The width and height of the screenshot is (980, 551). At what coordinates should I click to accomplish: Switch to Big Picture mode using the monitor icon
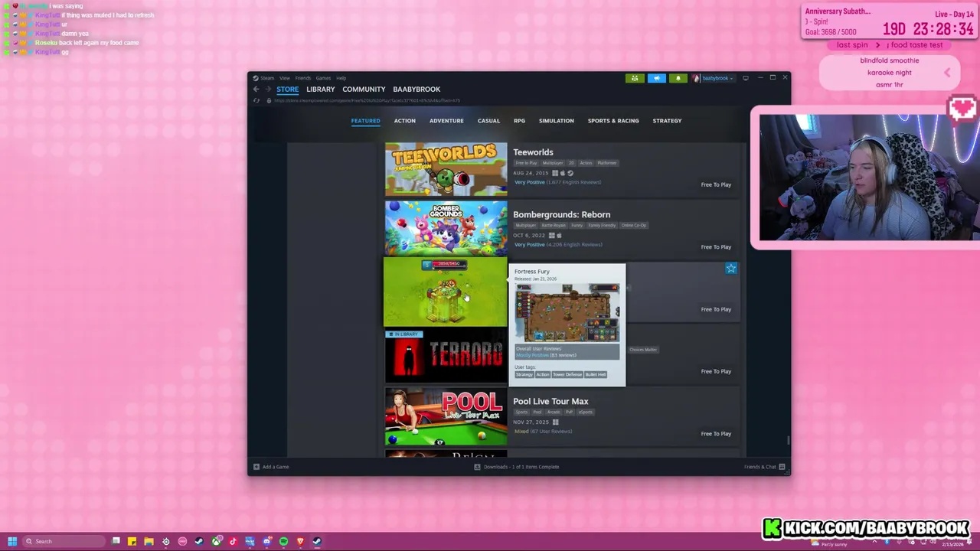tap(745, 78)
